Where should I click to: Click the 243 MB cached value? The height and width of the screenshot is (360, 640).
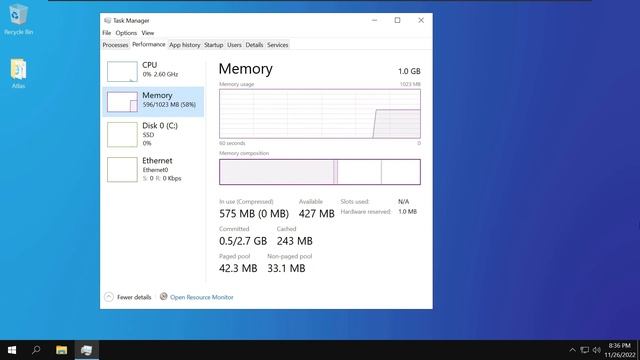pos(295,241)
